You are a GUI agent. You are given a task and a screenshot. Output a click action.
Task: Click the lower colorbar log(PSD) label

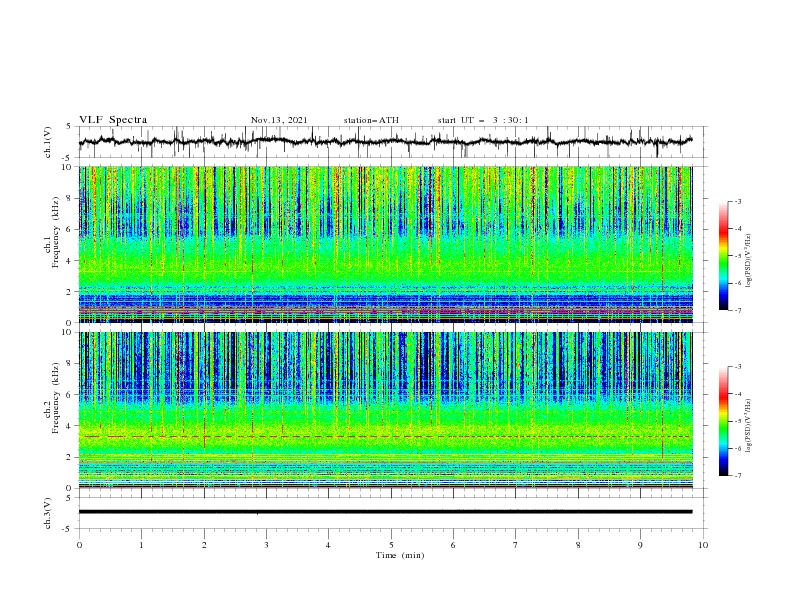pyautogui.click(x=750, y=425)
